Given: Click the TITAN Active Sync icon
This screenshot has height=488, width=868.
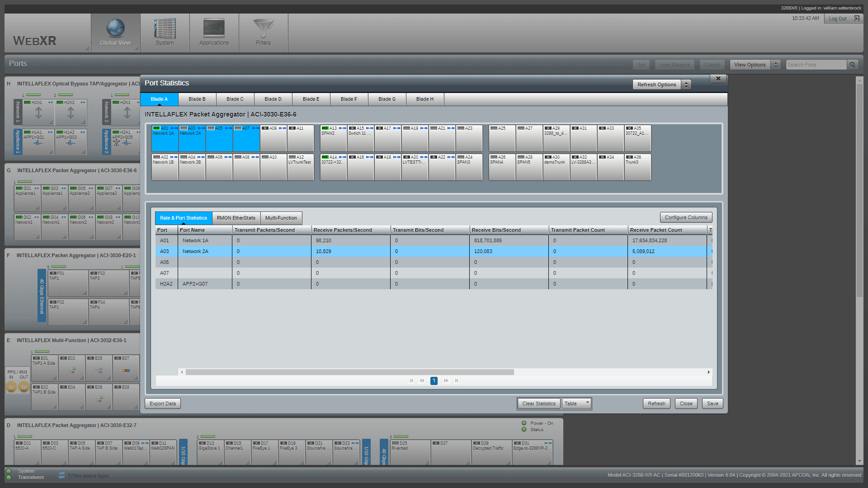Looking at the screenshot, I should coord(62,475).
